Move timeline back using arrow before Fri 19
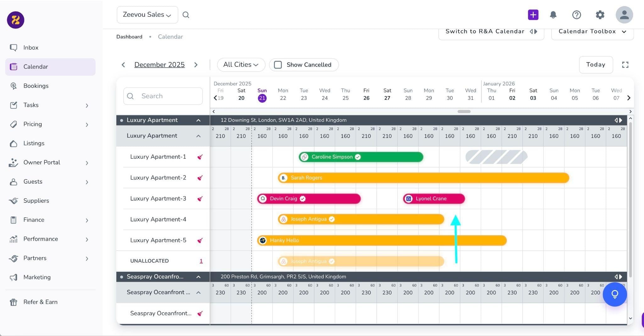The height and width of the screenshot is (336, 644). (x=215, y=98)
